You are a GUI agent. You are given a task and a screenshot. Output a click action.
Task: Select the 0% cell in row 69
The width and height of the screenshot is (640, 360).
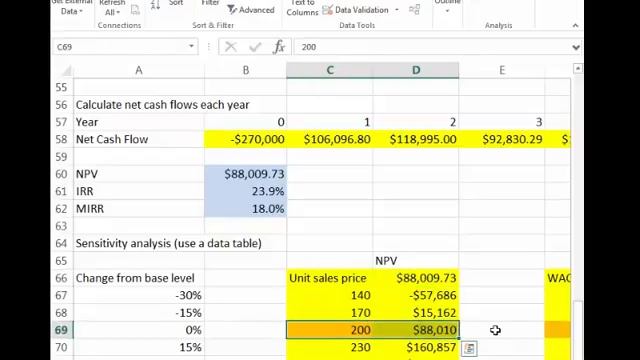click(x=139, y=330)
